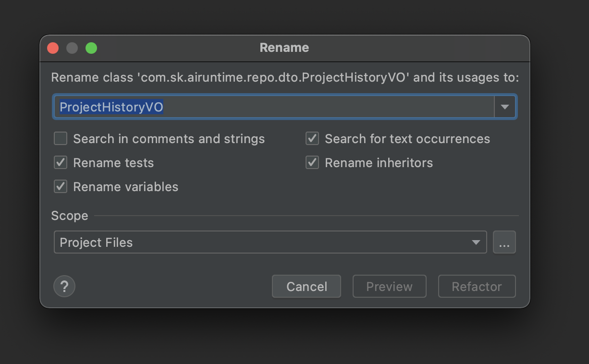Click the 'Rename class' description label
Image resolution: width=589 pixels, height=364 pixels.
point(284,78)
